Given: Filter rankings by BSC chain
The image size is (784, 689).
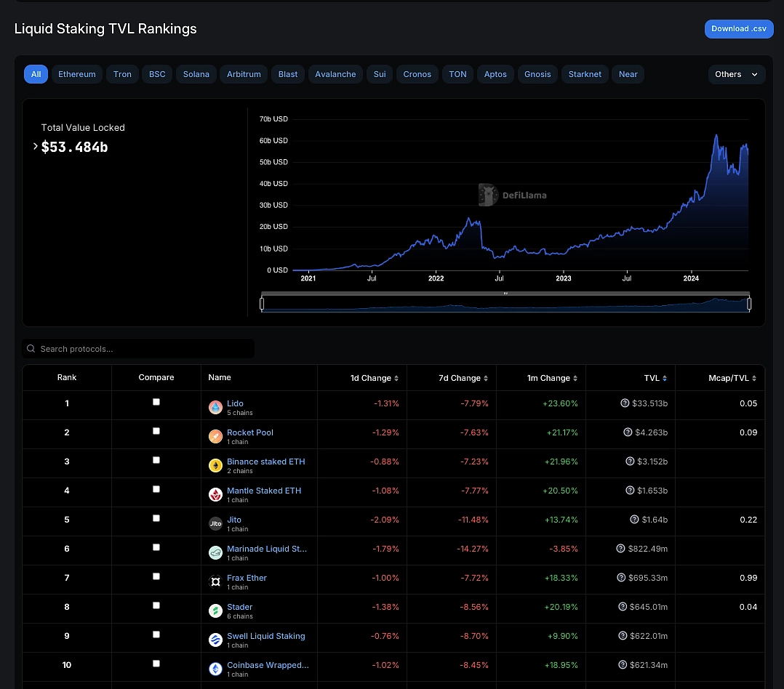Looking at the screenshot, I should click(x=157, y=74).
